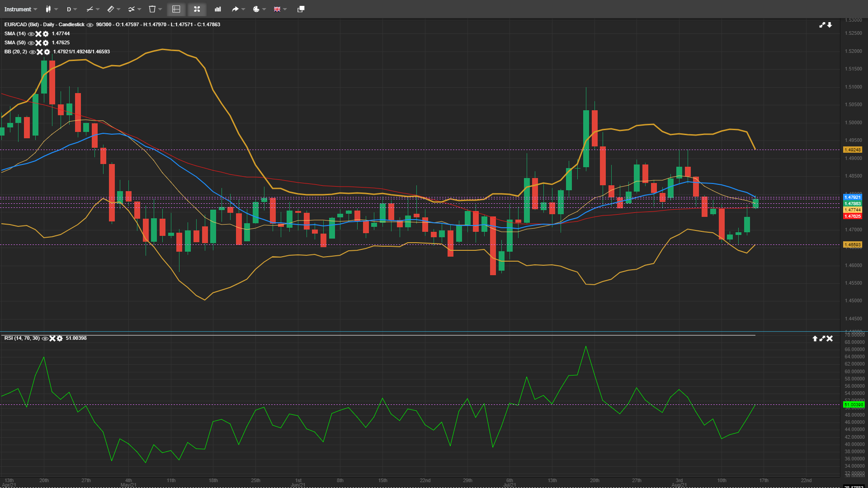The image size is (868, 488).
Task: Open SMA (50) settings gear
Action: coord(46,43)
